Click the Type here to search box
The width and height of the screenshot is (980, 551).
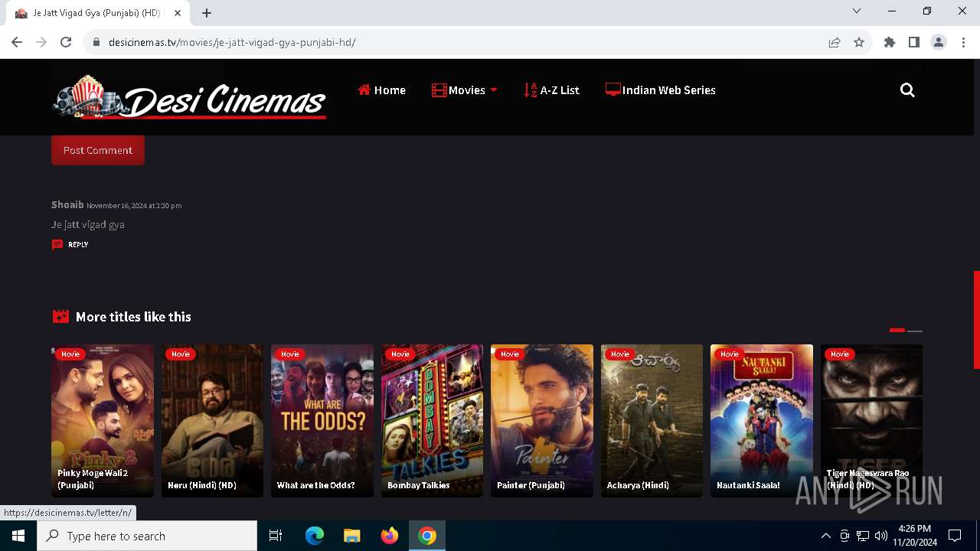[147, 536]
